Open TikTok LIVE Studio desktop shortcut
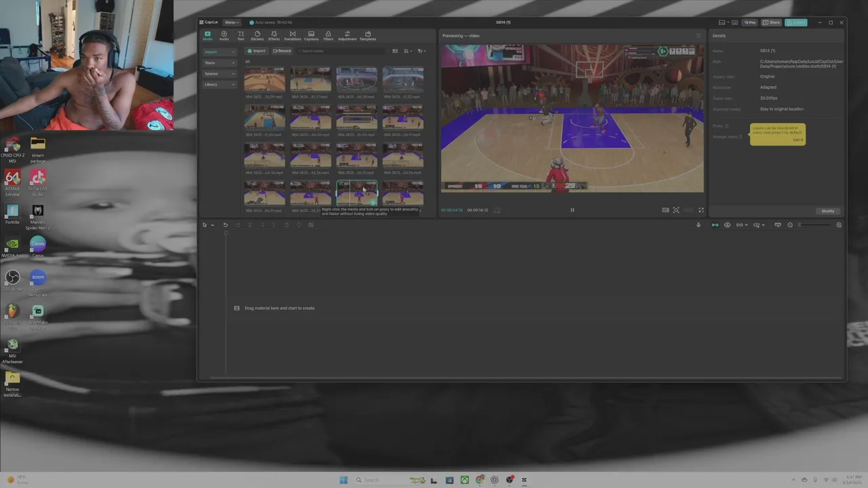Screen dimensions: 868x488 (x=38, y=183)
